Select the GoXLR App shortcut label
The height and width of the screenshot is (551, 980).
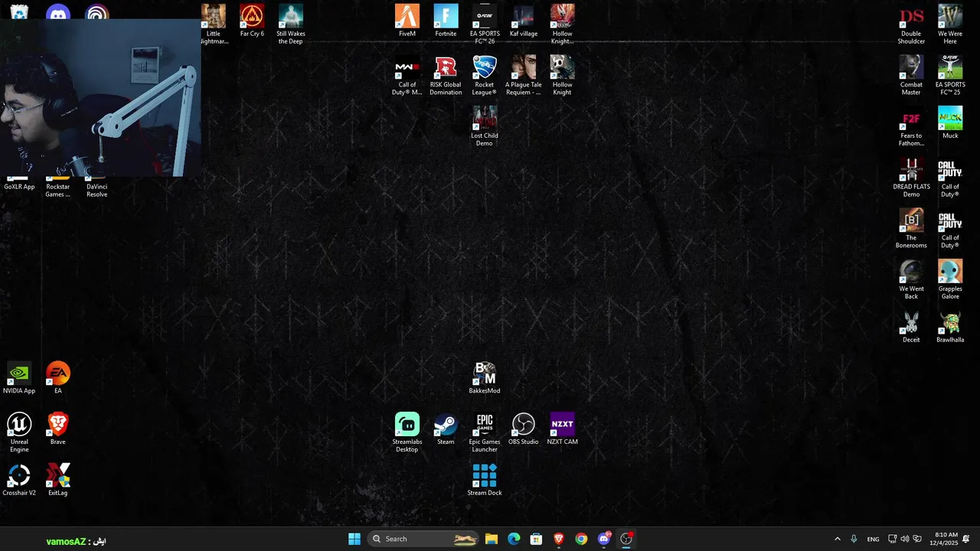click(19, 187)
